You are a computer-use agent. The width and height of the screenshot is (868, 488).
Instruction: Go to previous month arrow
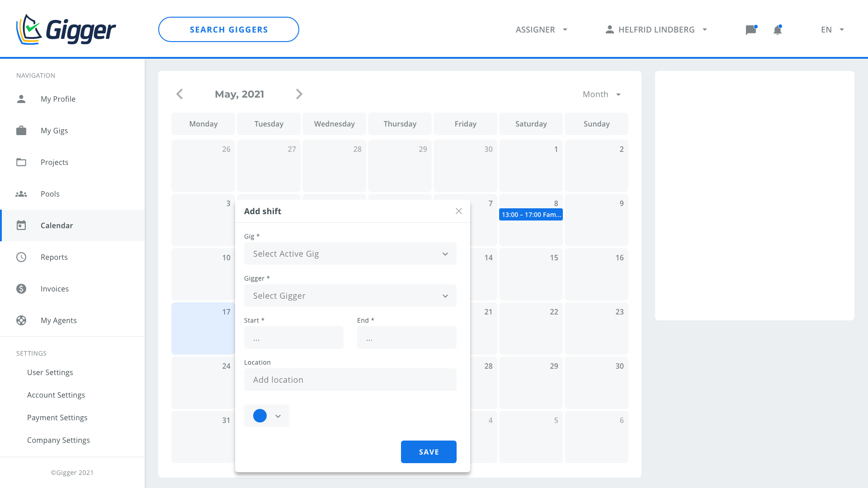[x=179, y=94]
